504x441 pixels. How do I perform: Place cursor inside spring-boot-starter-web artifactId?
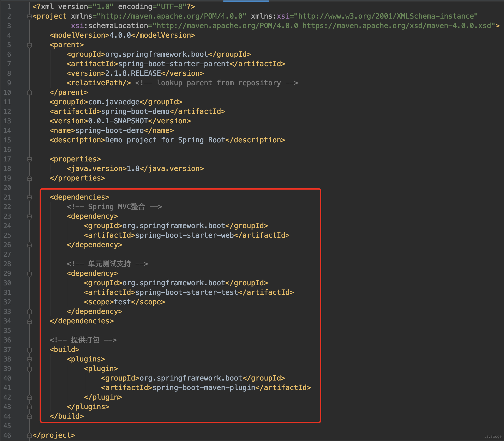[x=185, y=235]
